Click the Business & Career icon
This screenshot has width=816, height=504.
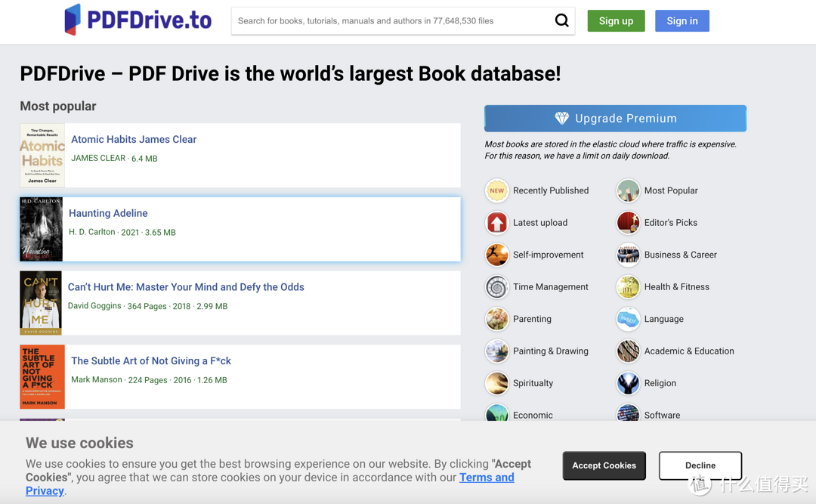tap(628, 255)
